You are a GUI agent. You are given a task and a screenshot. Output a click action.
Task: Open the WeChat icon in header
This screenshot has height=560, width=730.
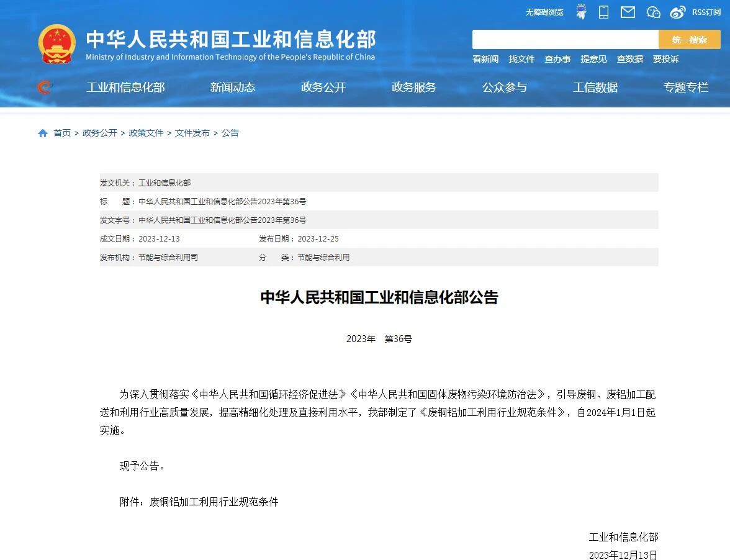coord(653,12)
